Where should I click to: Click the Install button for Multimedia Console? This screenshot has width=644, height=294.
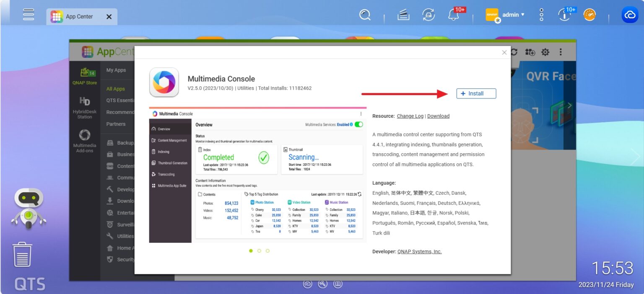[x=476, y=93]
